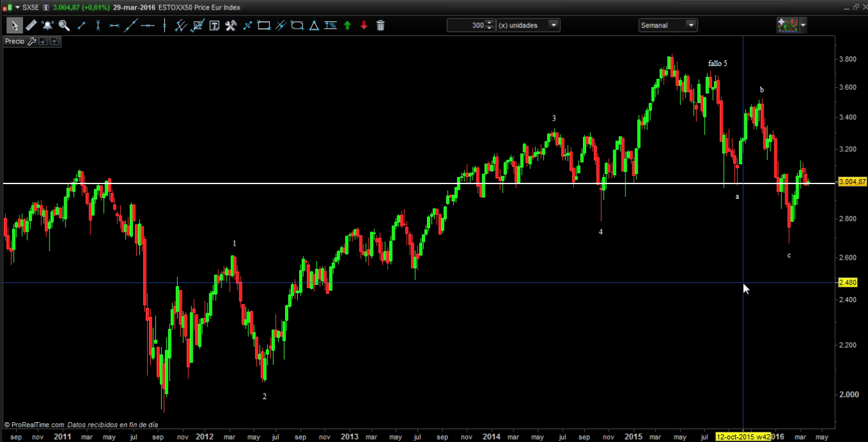Select the arrow cursor tool
868x442 pixels.
pyautogui.click(x=15, y=25)
